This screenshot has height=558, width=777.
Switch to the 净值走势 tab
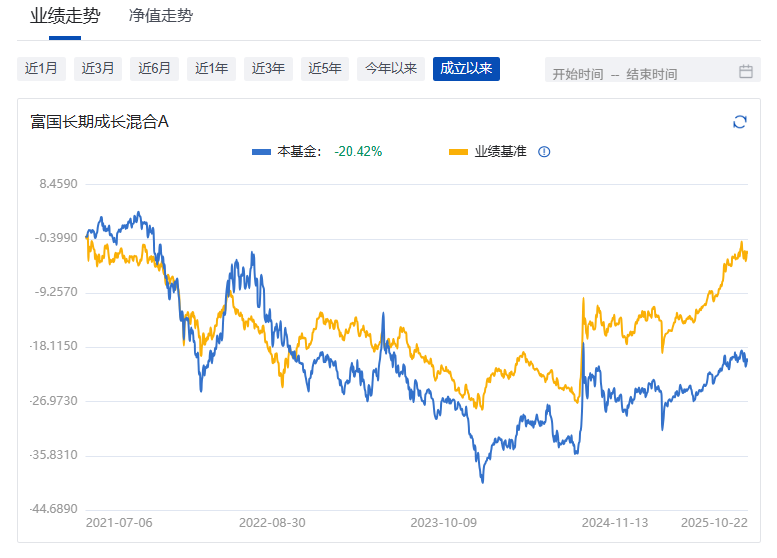161,16
